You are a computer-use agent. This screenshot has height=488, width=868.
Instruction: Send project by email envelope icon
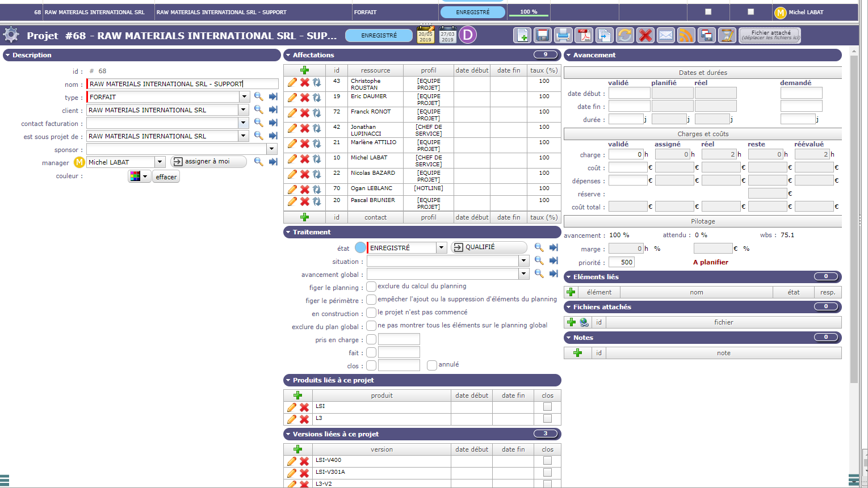click(666, 35)
